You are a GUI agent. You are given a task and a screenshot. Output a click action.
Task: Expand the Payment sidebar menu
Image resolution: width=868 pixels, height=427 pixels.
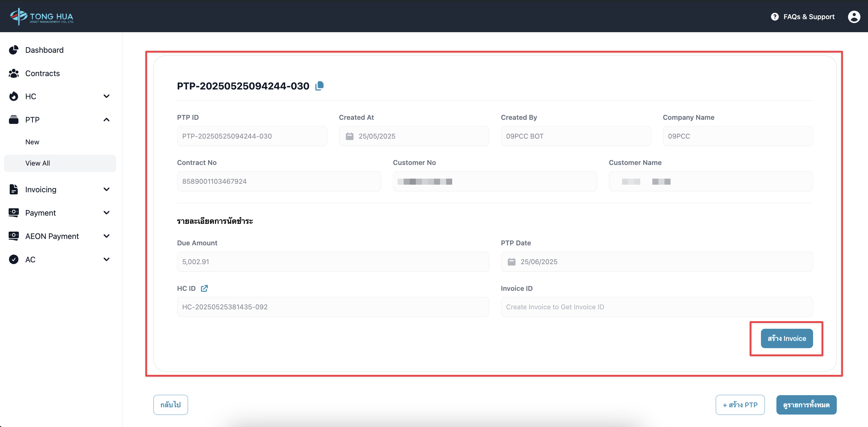click(106, 213)
